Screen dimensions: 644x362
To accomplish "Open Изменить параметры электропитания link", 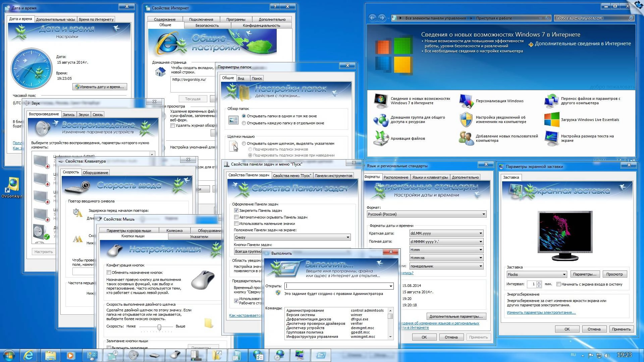I will click(541, 312).
